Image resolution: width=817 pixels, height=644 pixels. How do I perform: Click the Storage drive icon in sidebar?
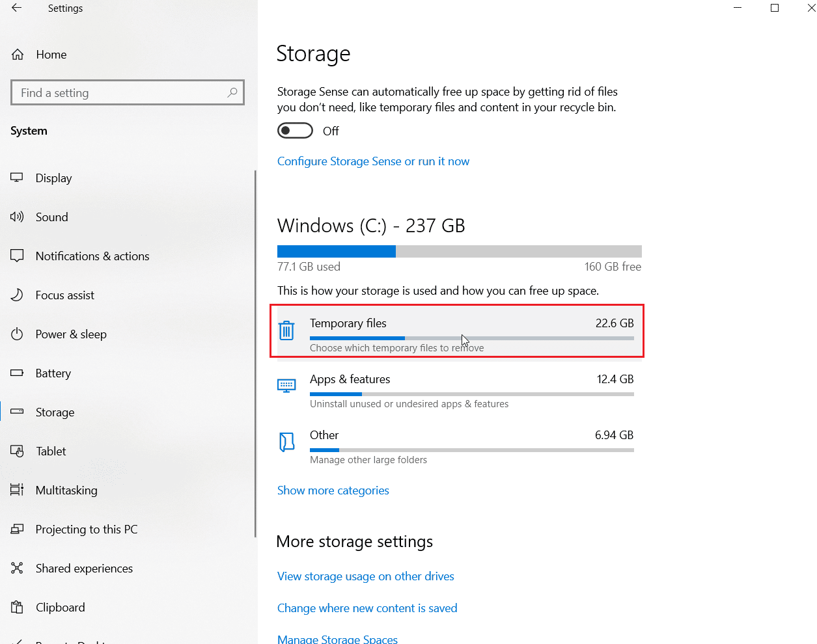point(17,412)
